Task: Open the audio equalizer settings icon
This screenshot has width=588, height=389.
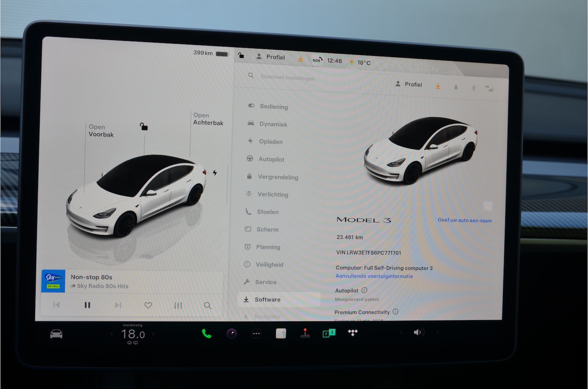Action: click(178, 305)
